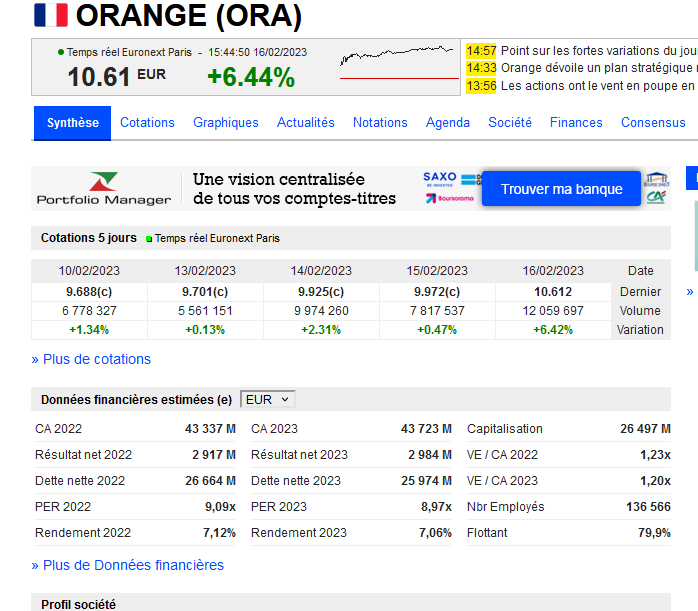Screen dimensions: 698x611
Task: Click the Résultat net 2022 row label
Action: coord(84,455)
